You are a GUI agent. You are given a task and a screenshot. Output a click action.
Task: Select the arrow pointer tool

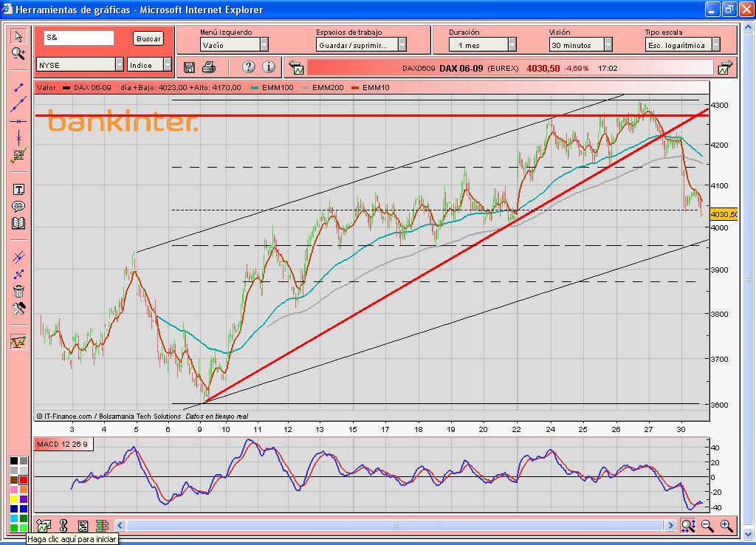[18, 37]
